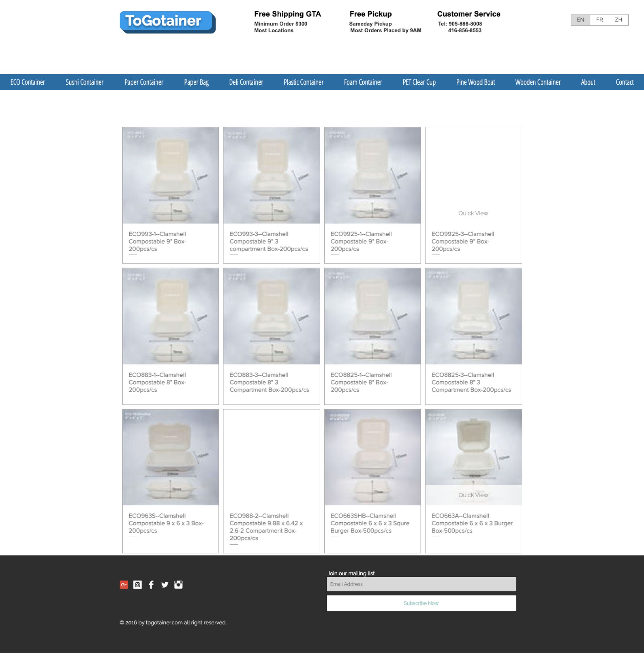Click the phone number 905-886-8008
This screenshot has width=644, height=653.
(465, 24)
